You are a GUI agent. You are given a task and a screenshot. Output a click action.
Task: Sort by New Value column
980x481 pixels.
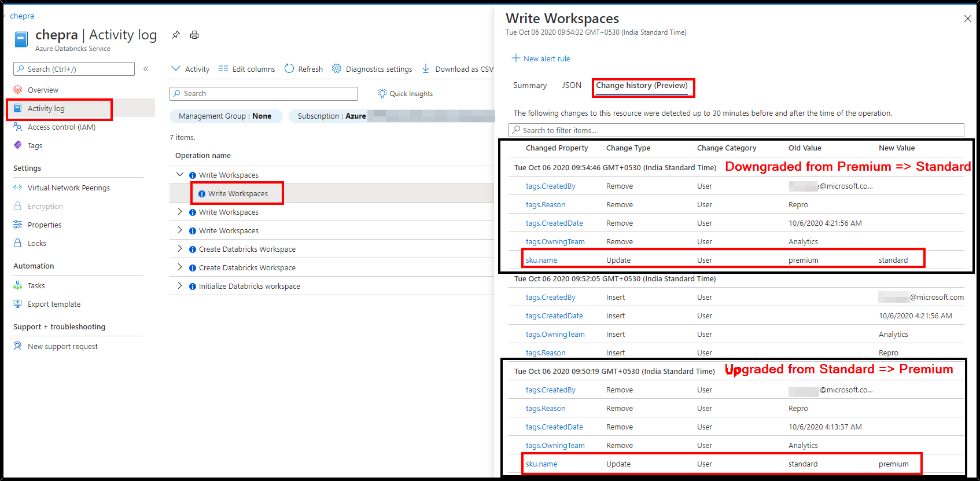(x=897, y=148)
